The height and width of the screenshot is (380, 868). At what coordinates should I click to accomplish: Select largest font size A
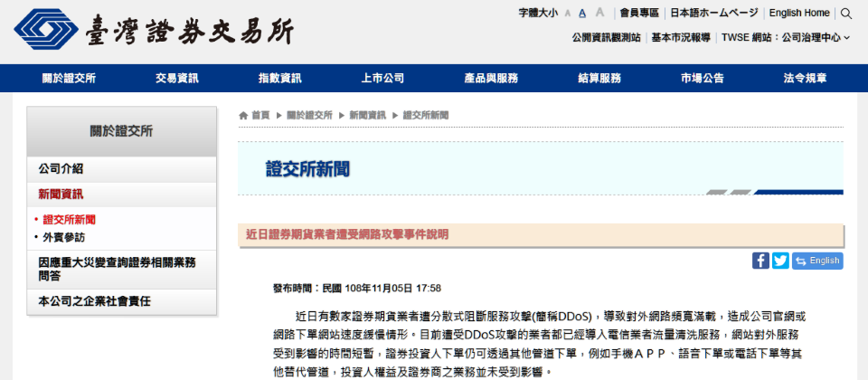[600, 12]
